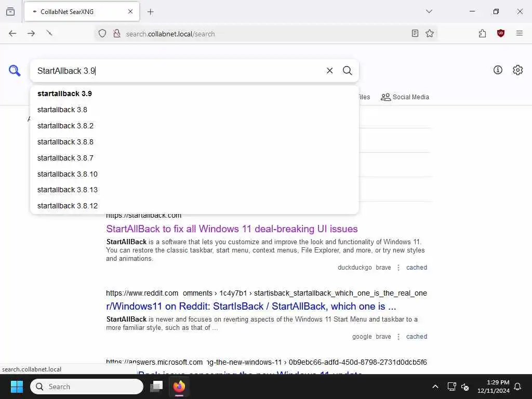The width and height of the screenshot is (532, 399).
Task: Choose suggestion startallback 3.8.13
Action: (194, 190)
